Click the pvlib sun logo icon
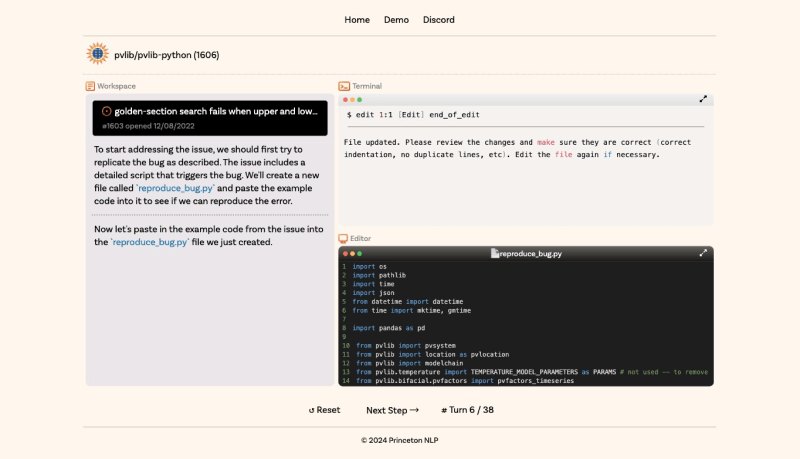 point(97,54)
